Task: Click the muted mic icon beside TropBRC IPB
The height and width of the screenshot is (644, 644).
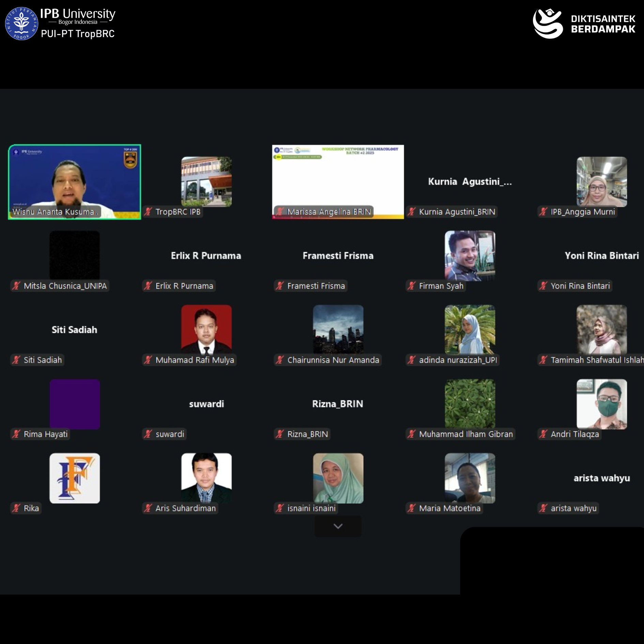Action: coord(148,212)
